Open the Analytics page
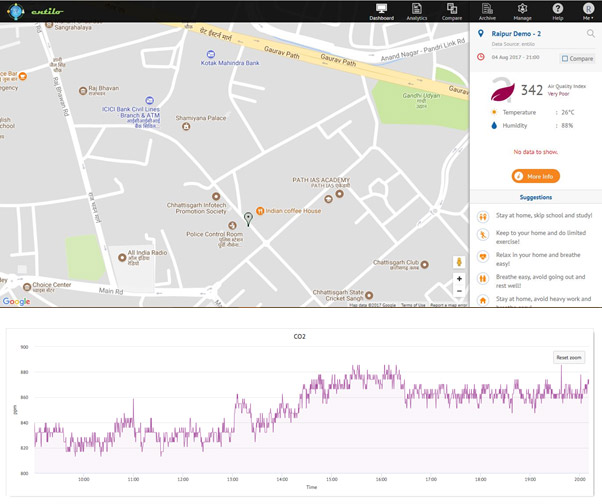 tap(417, 12)
